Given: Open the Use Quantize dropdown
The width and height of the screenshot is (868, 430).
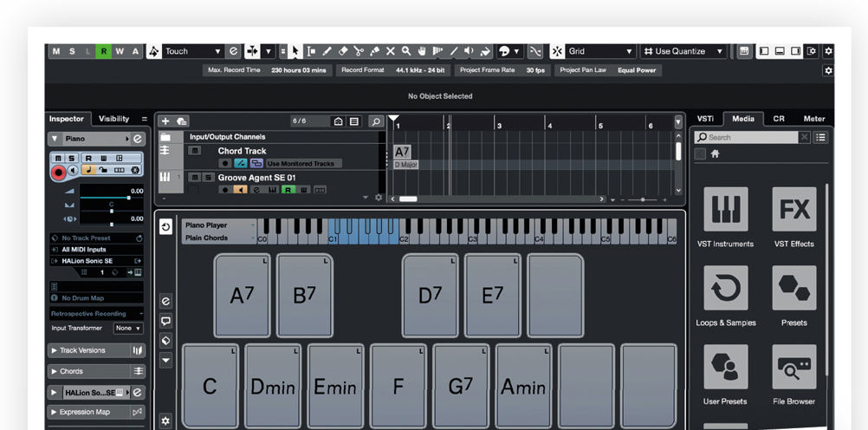Looking at the screenshot, I should tap(683, 51).
